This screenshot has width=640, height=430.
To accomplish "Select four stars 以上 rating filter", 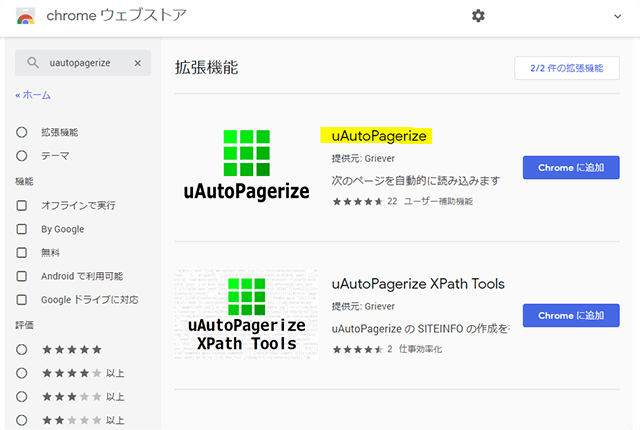I will [x=22, y=373].
